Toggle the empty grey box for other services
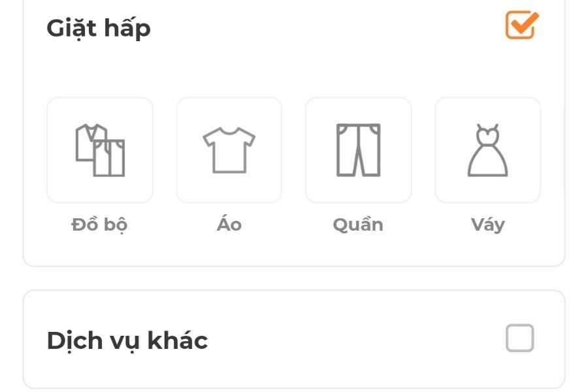The height and width of the screenshot is (392, 588). click(520, 338)
